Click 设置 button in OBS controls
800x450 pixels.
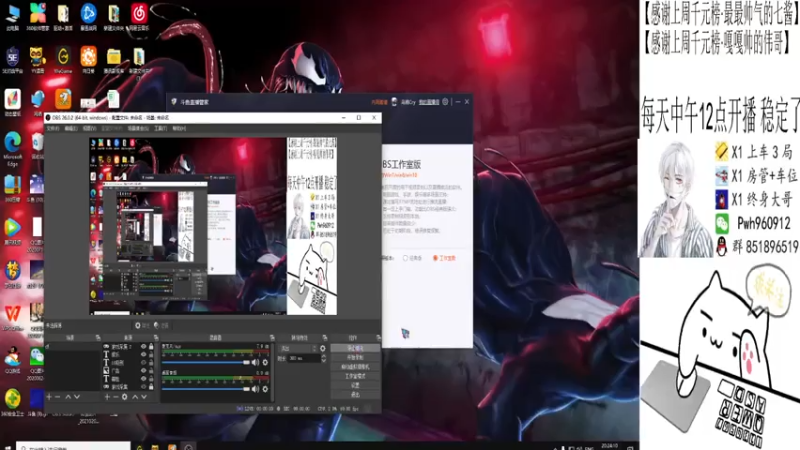(355, 385)
